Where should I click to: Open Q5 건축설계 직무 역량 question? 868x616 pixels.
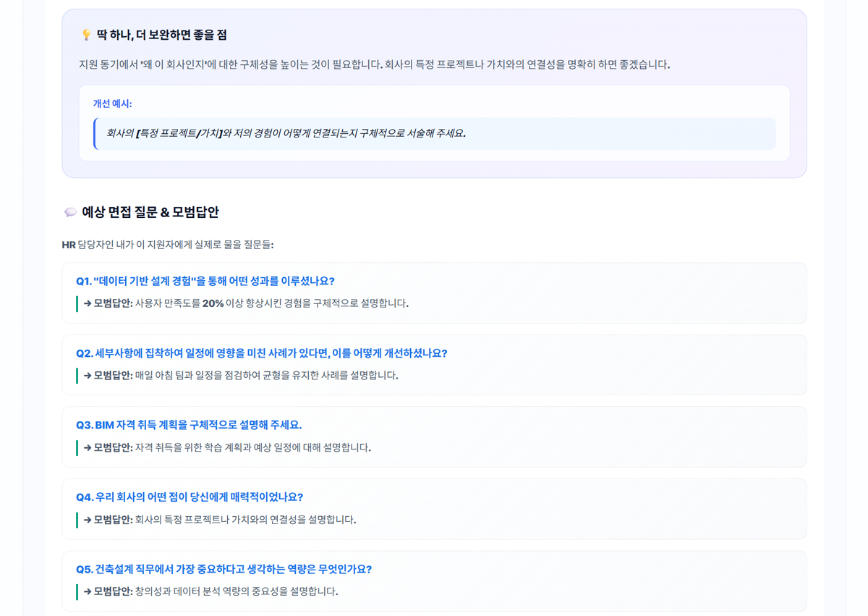[x=224, y=569]
